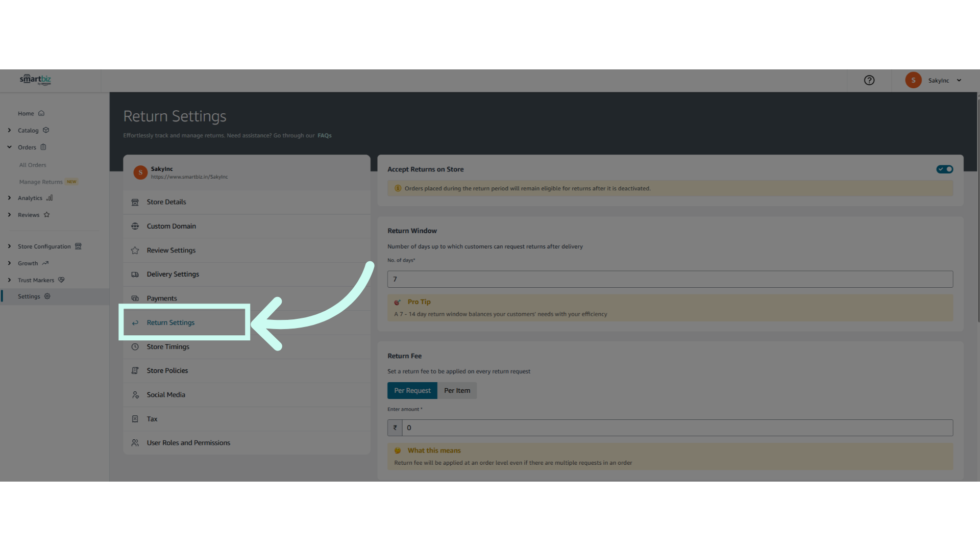980x551 pixels.
Task: Click the Reviews star icon in sidebar
Action: [x=46, y=215]
